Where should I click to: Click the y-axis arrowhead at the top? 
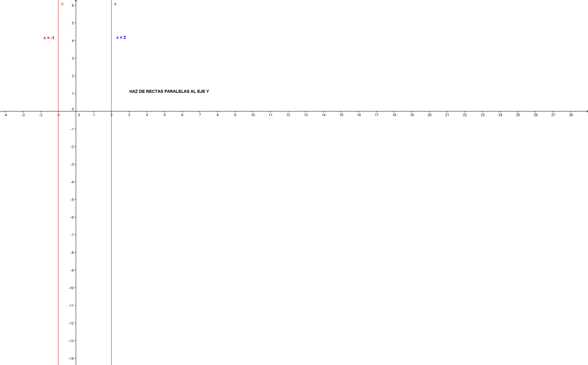[x=76, y=1]
